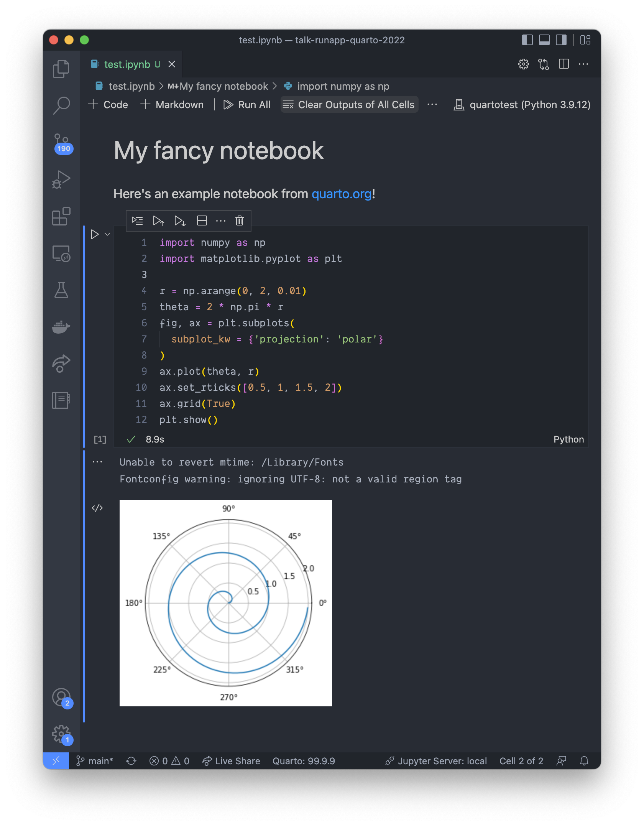The image size is (644, 826).
Task: Collapse cell output via ellipsis toggle
Action: tap(98, 462)
